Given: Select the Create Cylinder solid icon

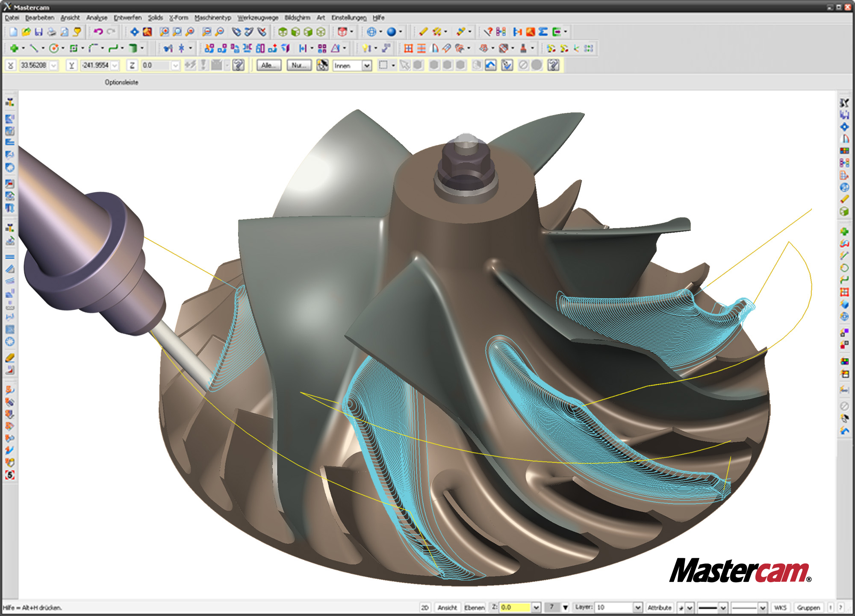Looking at the screenshot, I should (x=133, y=48).
